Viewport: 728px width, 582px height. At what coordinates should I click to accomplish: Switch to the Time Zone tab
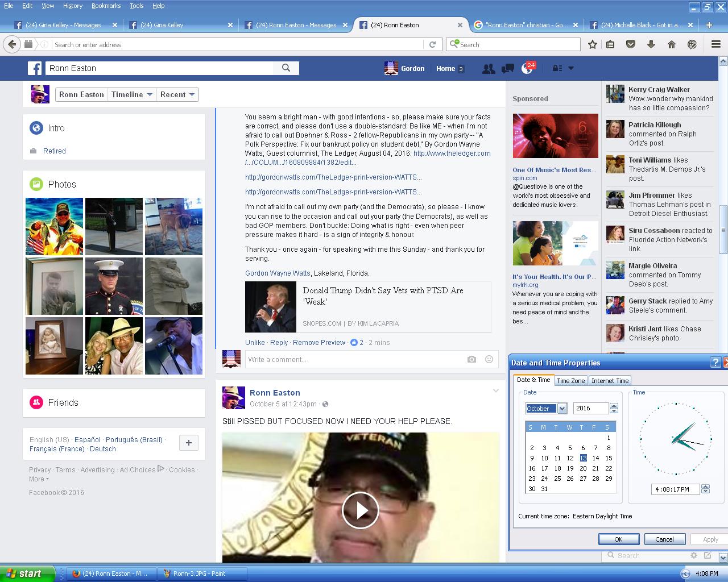(x=570, y=381)
